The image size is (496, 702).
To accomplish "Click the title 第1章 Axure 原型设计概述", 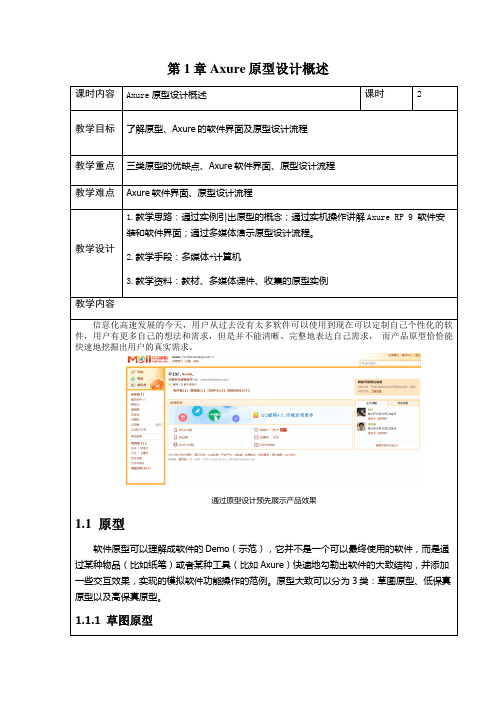I will 248,69.
